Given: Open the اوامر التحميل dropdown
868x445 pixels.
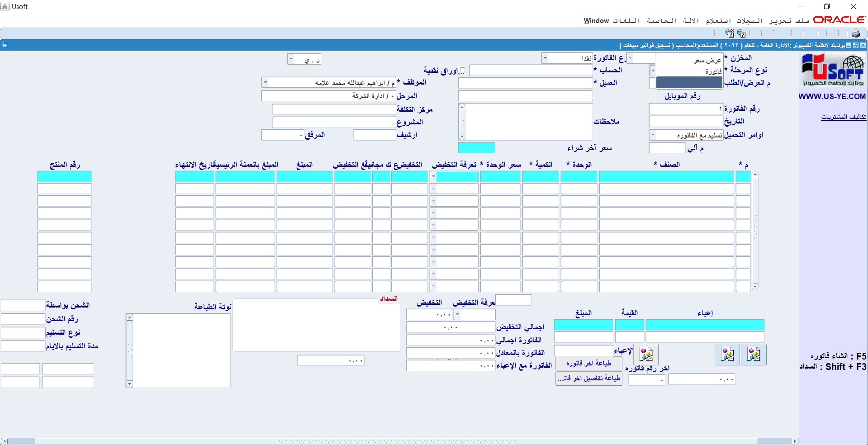Looking at the screenshot, I should pyautogui.click(x=652, y=135).
